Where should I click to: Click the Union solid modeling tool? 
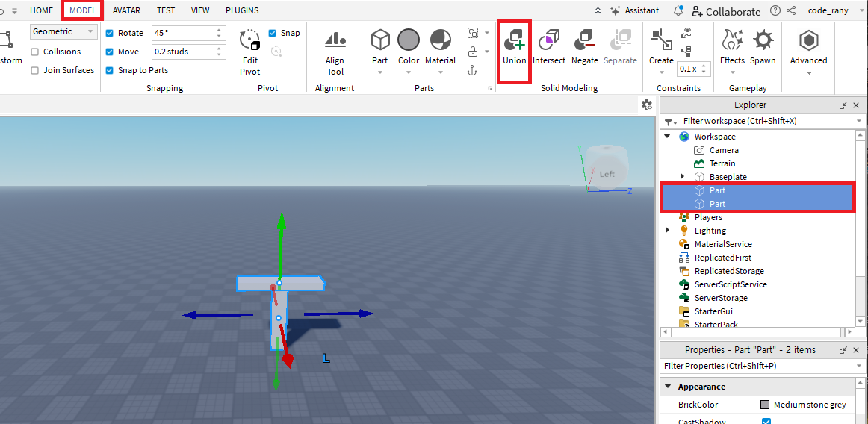514,49
